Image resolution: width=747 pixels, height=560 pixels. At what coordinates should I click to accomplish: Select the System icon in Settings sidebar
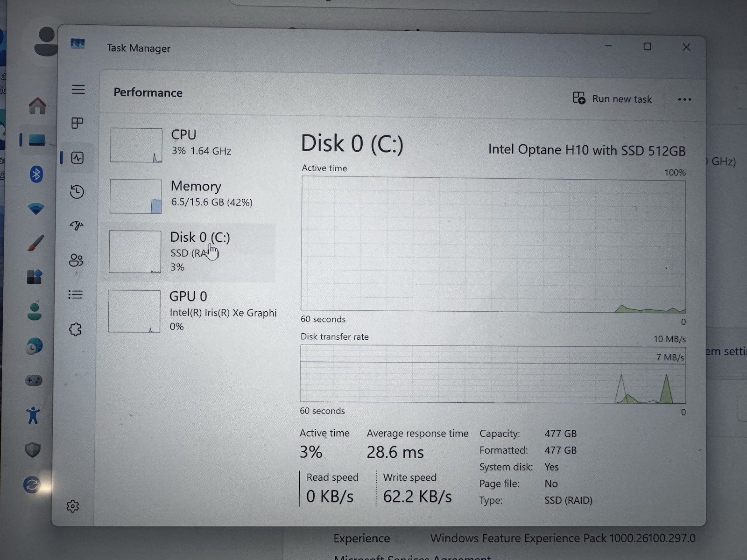pyautogui.click(x=37, y=140)
